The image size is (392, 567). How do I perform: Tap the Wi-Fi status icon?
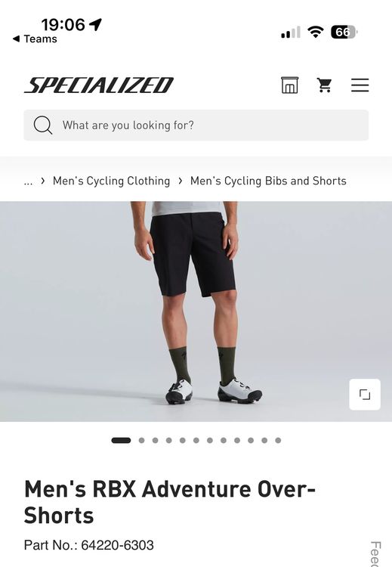316,32
